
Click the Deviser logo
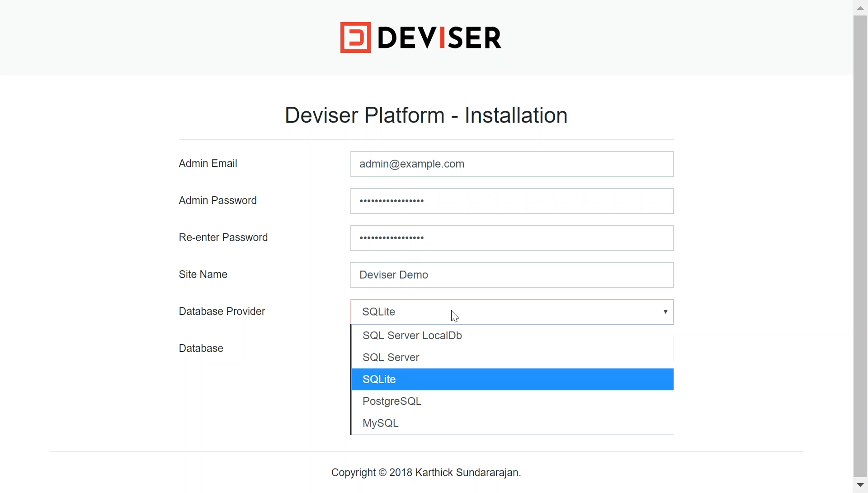point(420,37)
